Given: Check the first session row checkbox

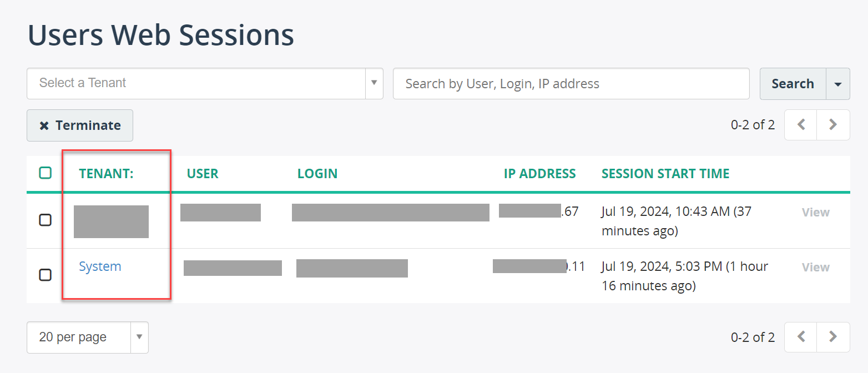Looking at the screenshot, I should [x=46, y=220].
